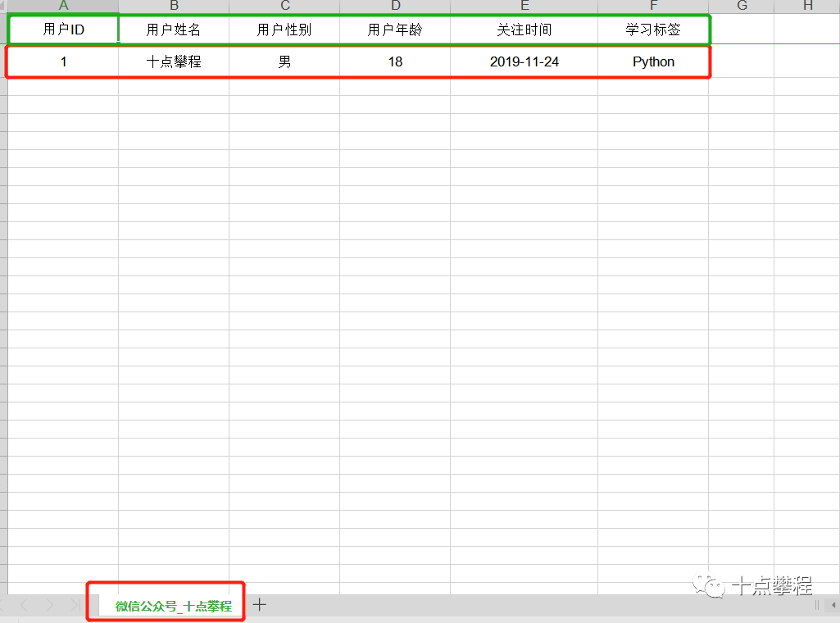Click the add new worksheet plus icon

pos(260,603)
